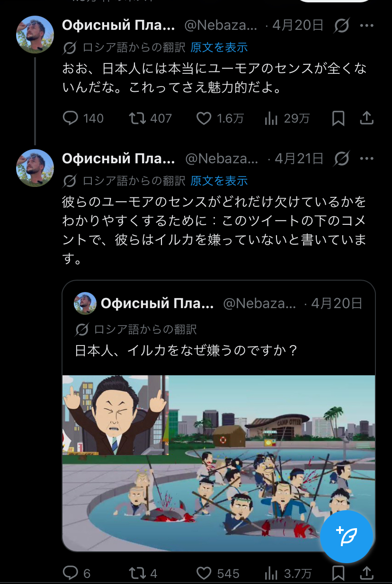Open more options on April 21 tweet
The image size is (392, 584).
pyautogui.click(x=367, y=159)
